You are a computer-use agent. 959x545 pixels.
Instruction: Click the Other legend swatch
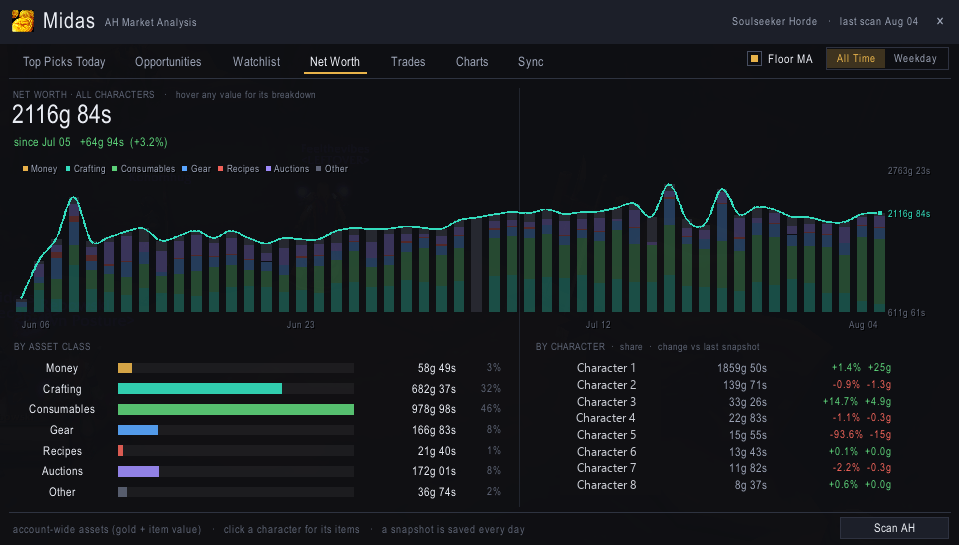point(318,169)
